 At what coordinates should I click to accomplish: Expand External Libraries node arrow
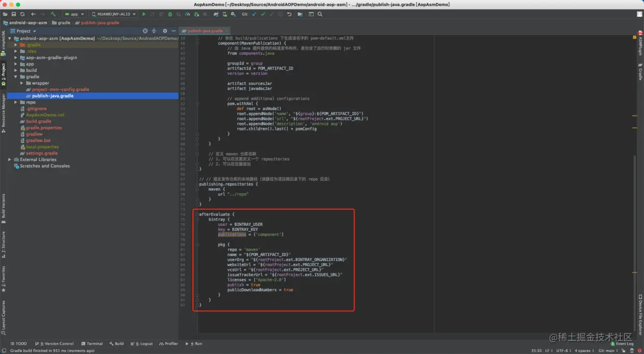[9, 160]
